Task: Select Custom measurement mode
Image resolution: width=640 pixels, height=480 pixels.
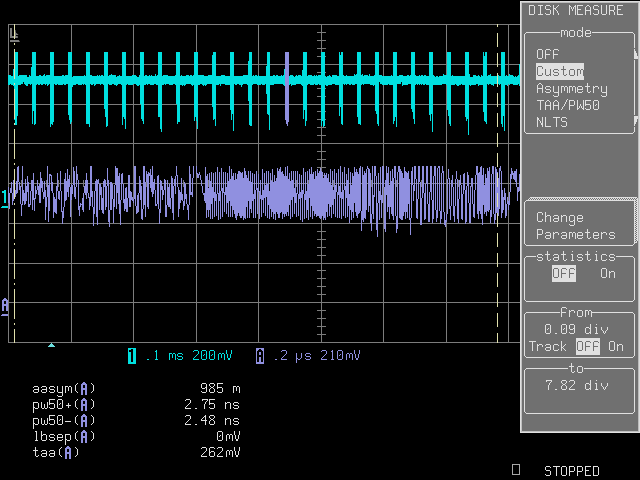Action: point(560,71)
